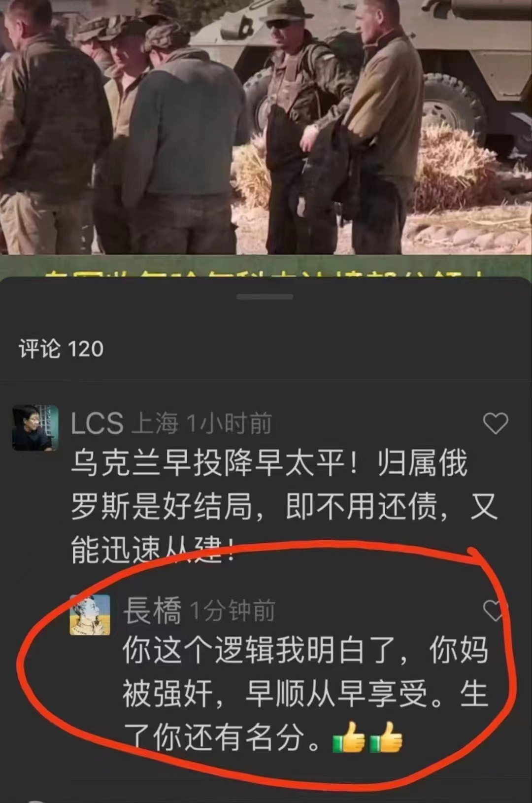Tap the 1小时前 timestamp
532x803 pixels.
pyautogui.click(x=229, y=423)
